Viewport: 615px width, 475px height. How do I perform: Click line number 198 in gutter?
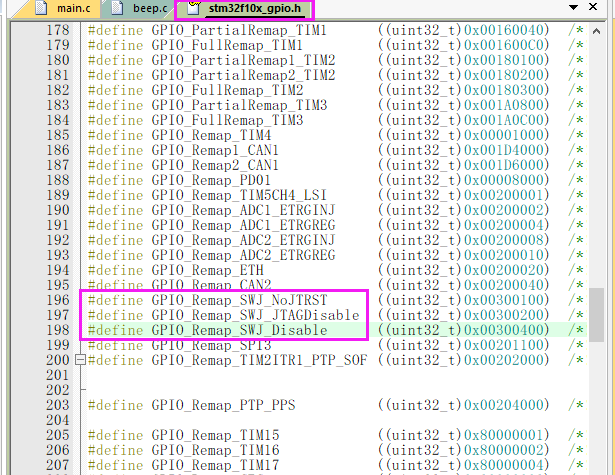tap(58, 330)
